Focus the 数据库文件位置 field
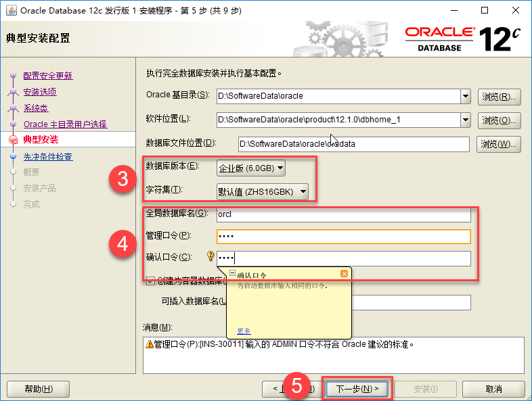 (x=354, y=144)
